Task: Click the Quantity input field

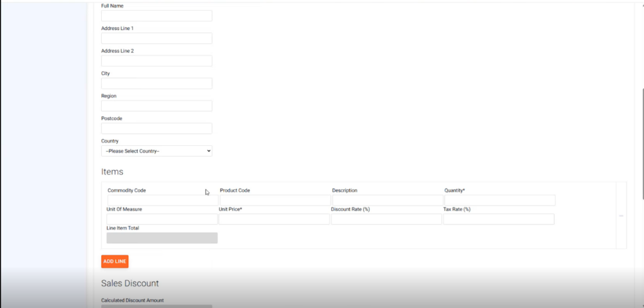Action: [x=499, y=201]
